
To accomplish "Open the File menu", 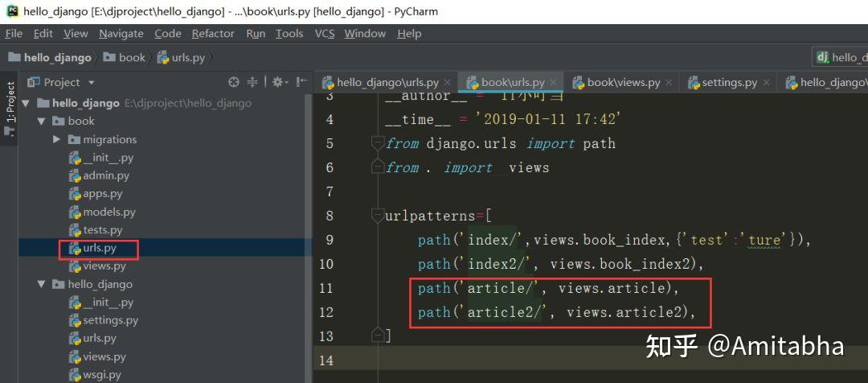I will point(14,34).
